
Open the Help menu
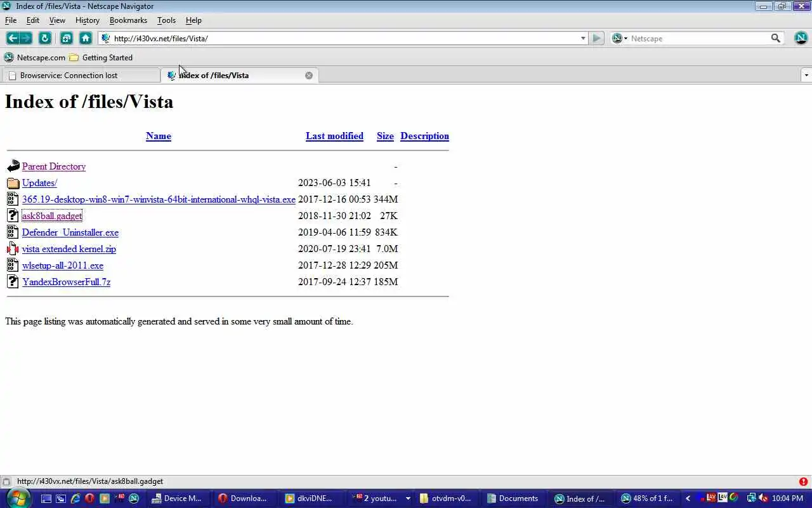pyautogui.click(x=193, y=20)
